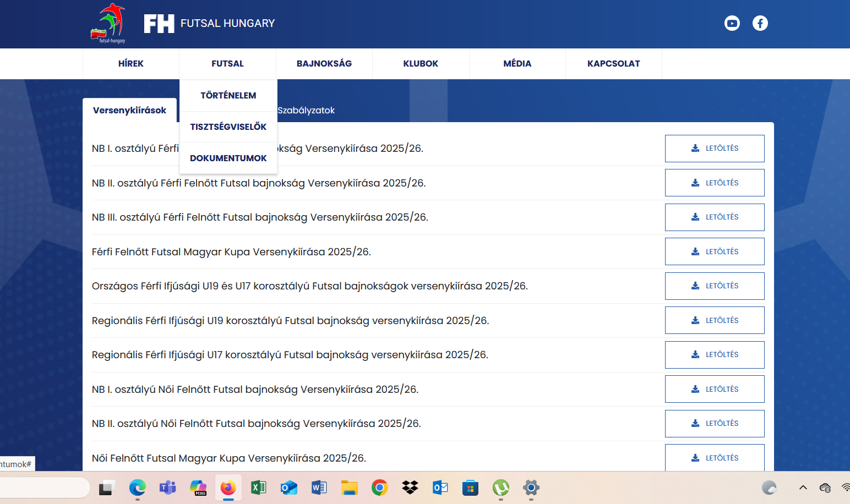850x504 pixels.
Task: Open the Facebook page icon
Action: point(760,23)
